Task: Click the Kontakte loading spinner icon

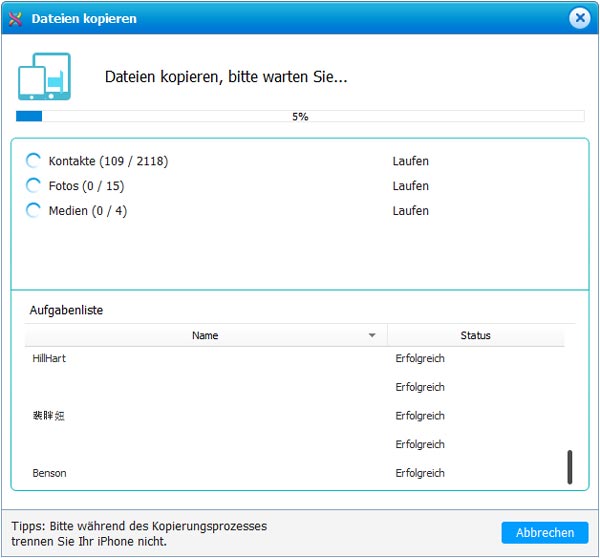Action: pos(34,161)
